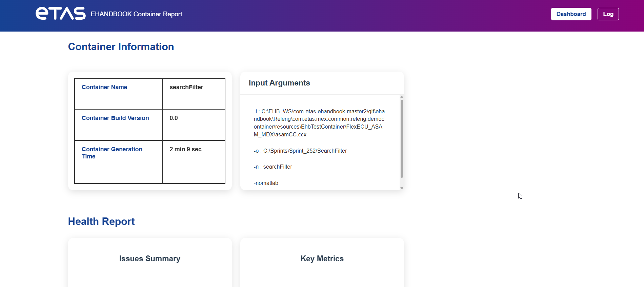This screenshot has width=644, height=287.
Task: Click the Container Generation Time label
Action: [112, 153]
